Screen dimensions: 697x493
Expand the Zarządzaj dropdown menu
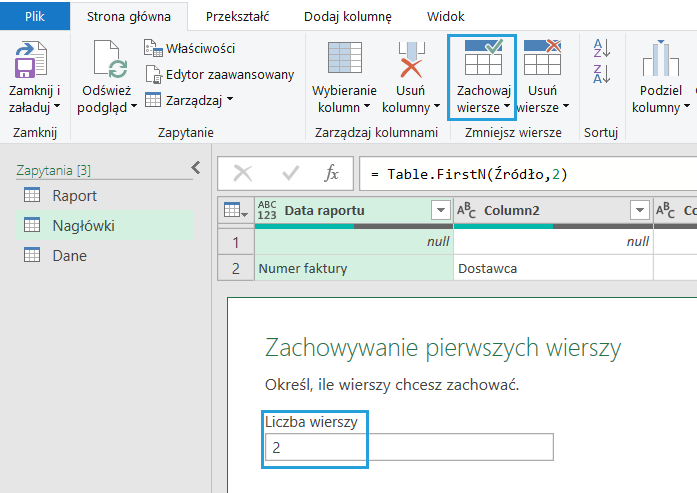click(x=189, y=99)
